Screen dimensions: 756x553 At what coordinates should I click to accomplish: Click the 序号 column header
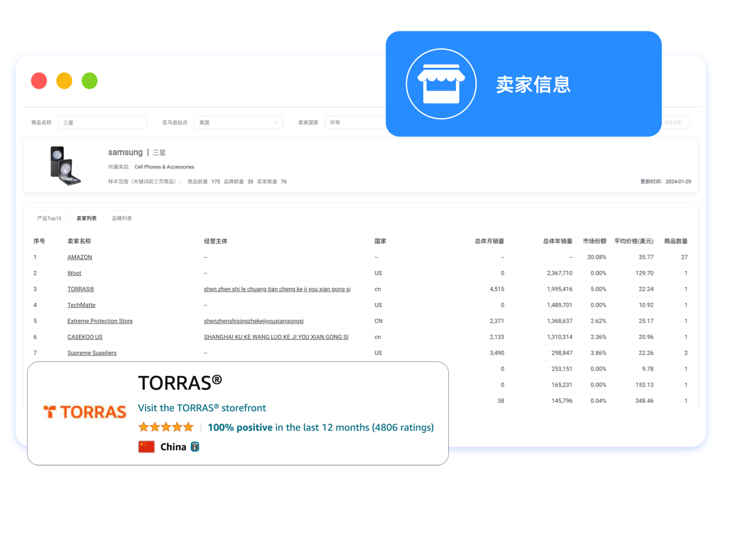coord(40,241)
